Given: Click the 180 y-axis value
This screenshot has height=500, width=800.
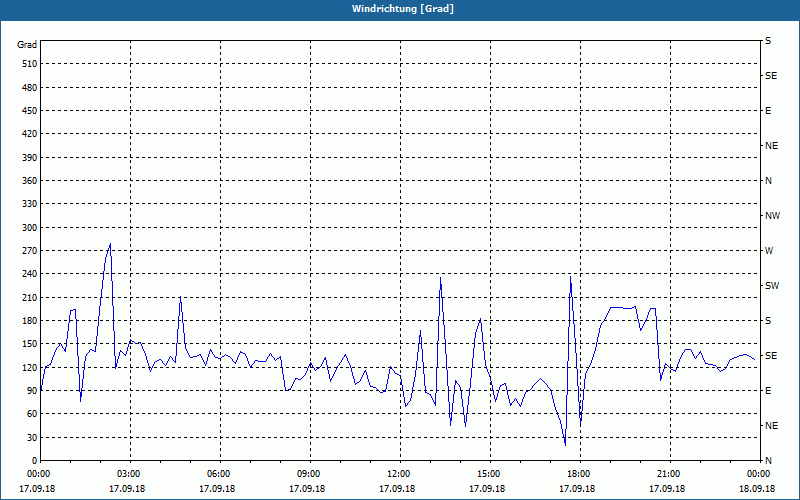Looking at the screenshot, I should point(30,320).
